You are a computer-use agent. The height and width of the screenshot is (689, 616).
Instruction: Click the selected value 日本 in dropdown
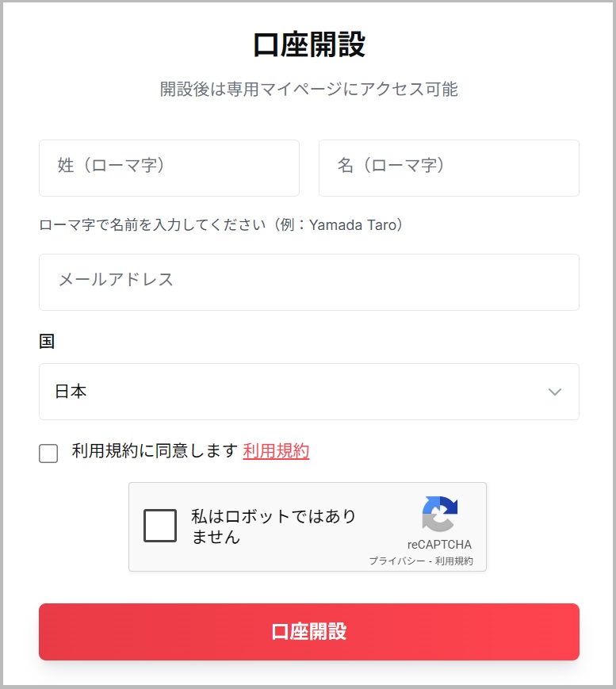(71, 392)
